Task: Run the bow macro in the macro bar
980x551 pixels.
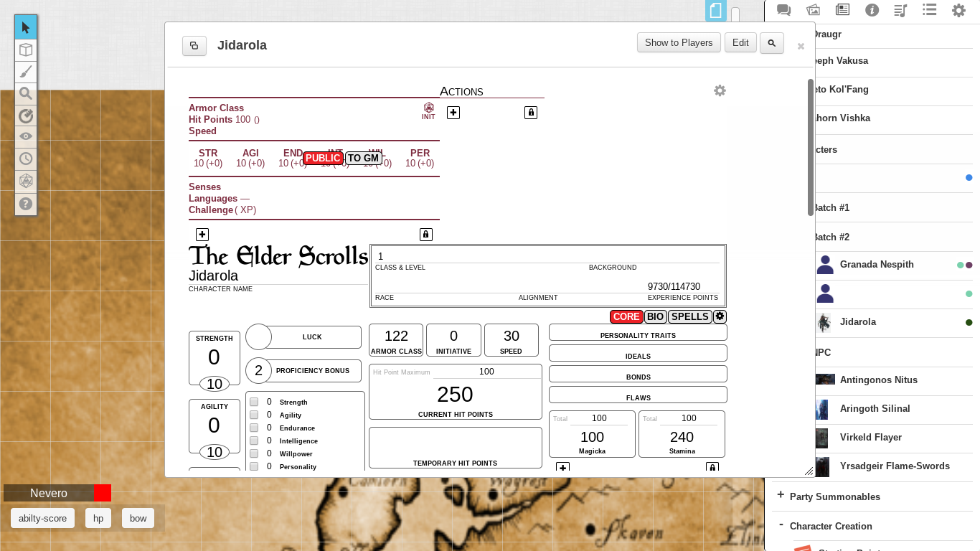Action: pyautogui.click(x=137, y=518)
